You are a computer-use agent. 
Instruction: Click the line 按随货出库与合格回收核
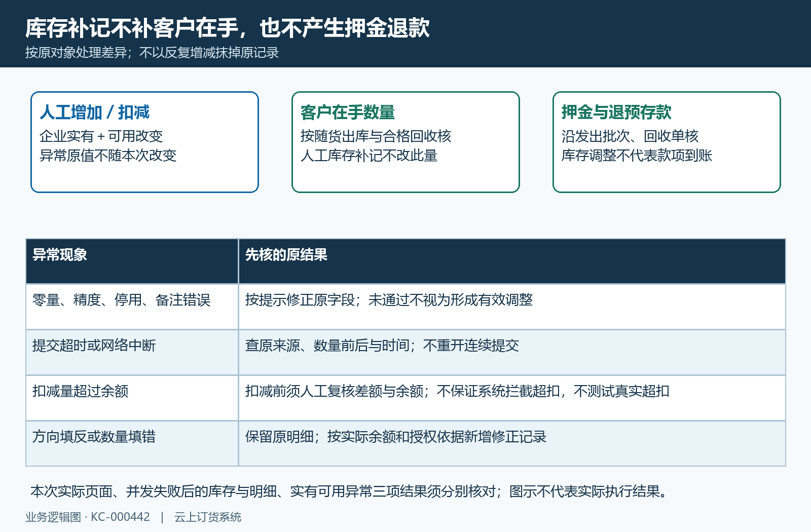376,136
